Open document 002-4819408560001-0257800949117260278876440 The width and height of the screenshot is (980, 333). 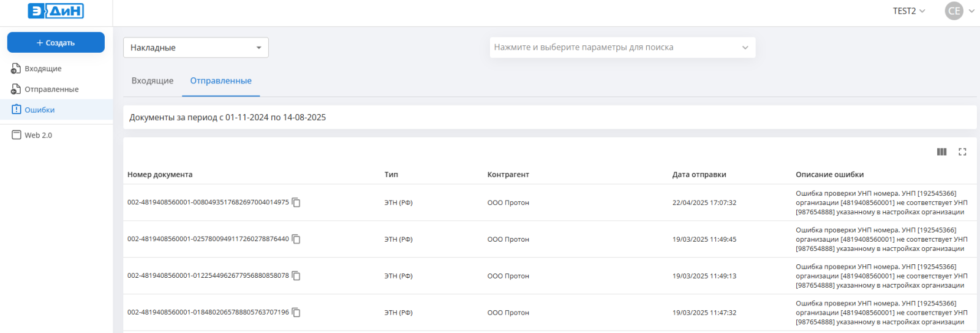point(208,239)
